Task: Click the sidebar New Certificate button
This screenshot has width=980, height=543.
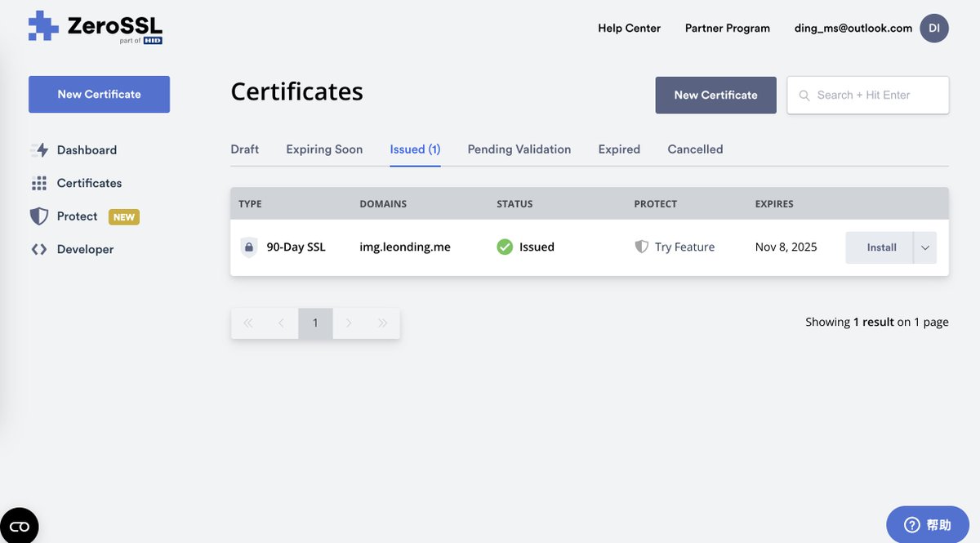Action: pyautogui.click(x=99, y=94)
